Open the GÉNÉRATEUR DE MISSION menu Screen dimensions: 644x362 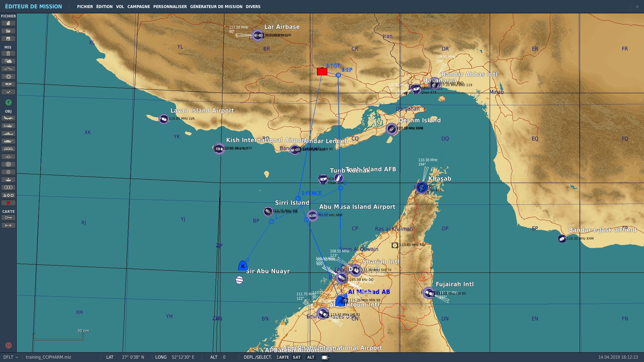click(216, 7)
